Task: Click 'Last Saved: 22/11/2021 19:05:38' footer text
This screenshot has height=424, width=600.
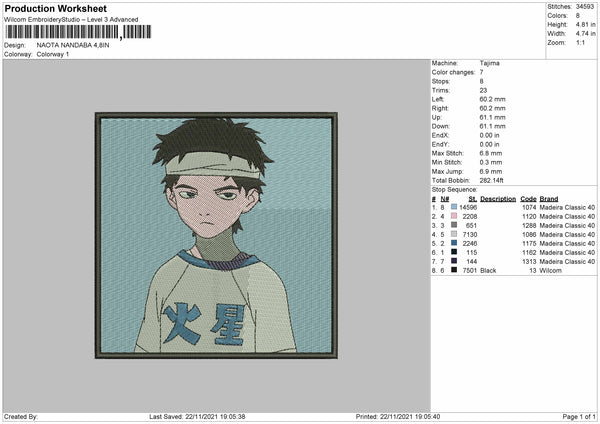Action: pos(197,417)
